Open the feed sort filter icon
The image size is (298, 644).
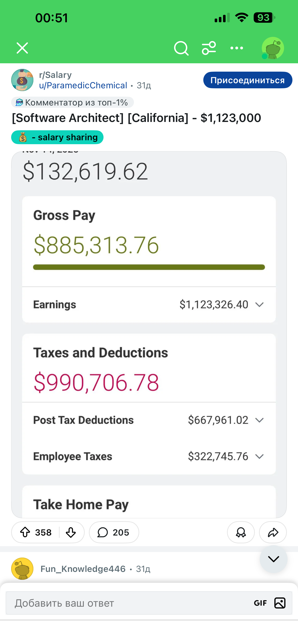(x=209, y=48)
